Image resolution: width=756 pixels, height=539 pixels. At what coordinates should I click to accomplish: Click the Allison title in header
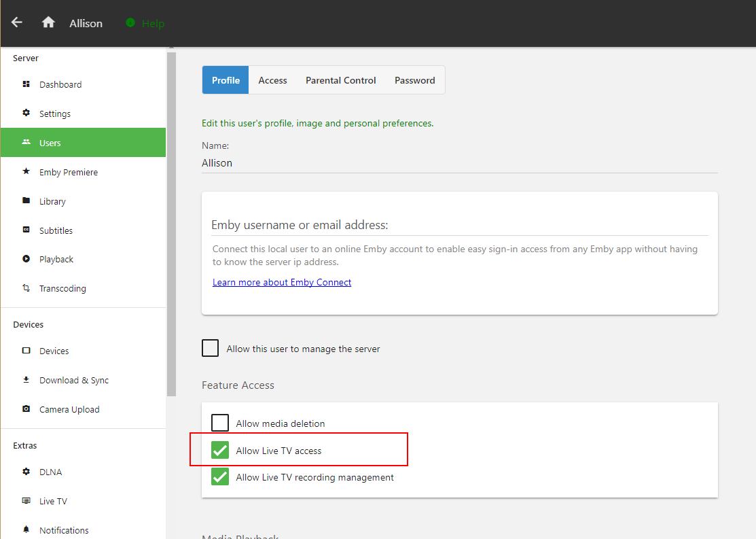(x=86, y=23)
